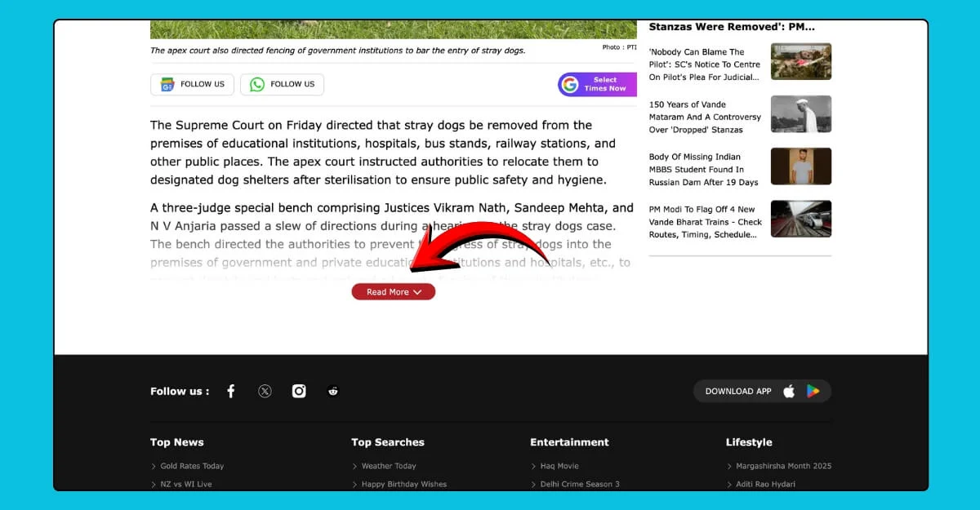The width and height of the screenshot is (980, 510).
Task: Click the WhatsApp Follow Us button
Action: (282, 84)
